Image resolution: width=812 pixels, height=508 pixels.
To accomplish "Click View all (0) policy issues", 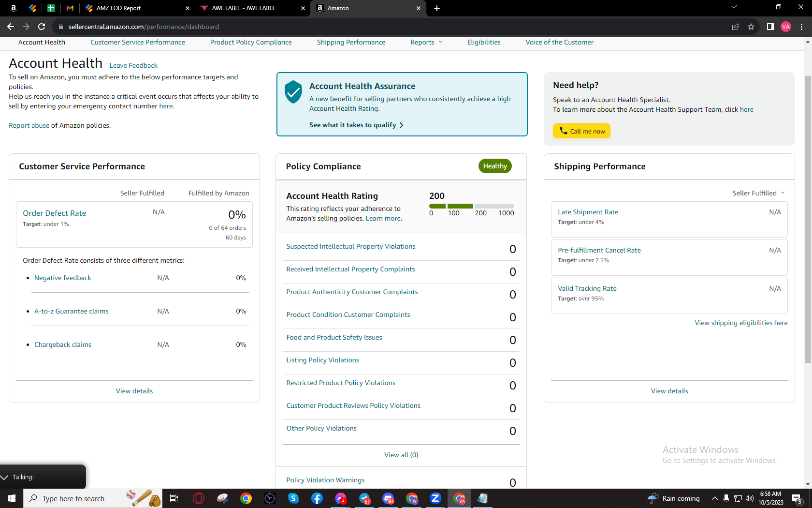I will coord(401,455).
